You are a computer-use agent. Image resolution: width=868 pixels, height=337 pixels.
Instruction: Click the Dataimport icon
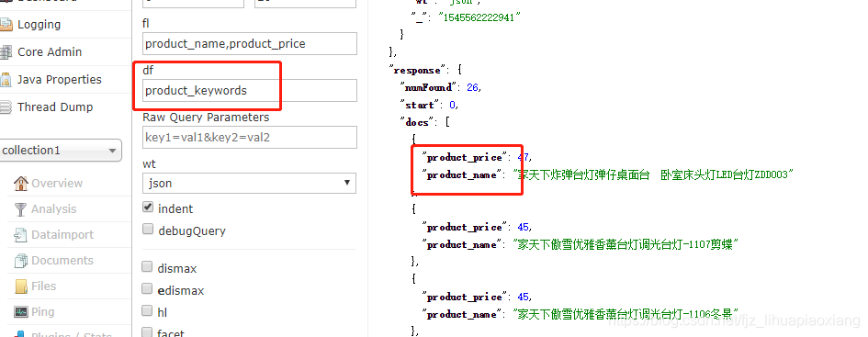coord(20,235)
